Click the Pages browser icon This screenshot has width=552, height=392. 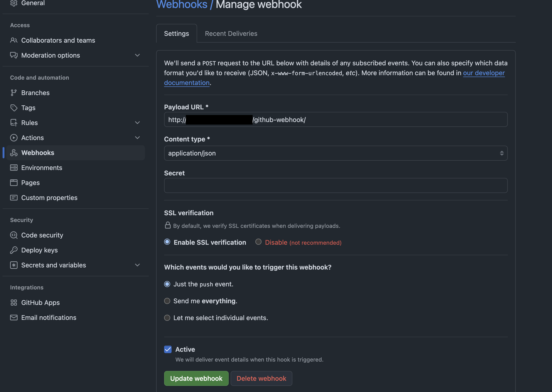[14, 182]
